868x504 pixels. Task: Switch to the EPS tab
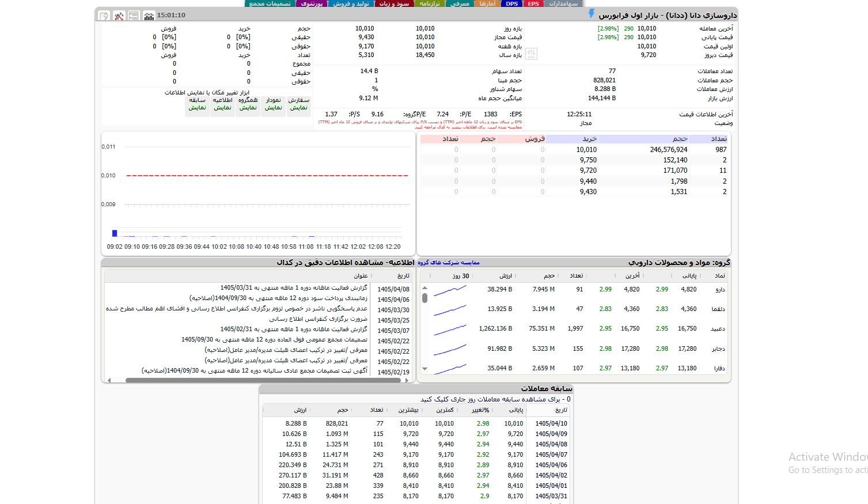[x=533, y=3]
